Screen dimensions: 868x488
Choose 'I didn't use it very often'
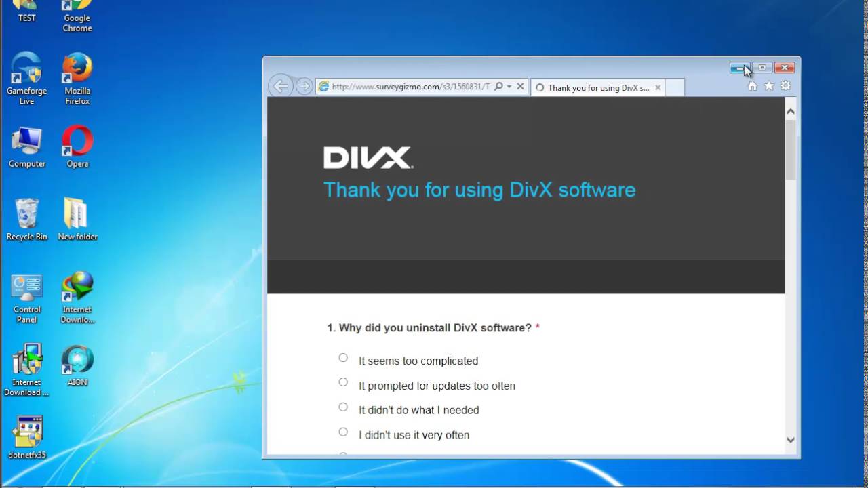(x=343, y=432)
